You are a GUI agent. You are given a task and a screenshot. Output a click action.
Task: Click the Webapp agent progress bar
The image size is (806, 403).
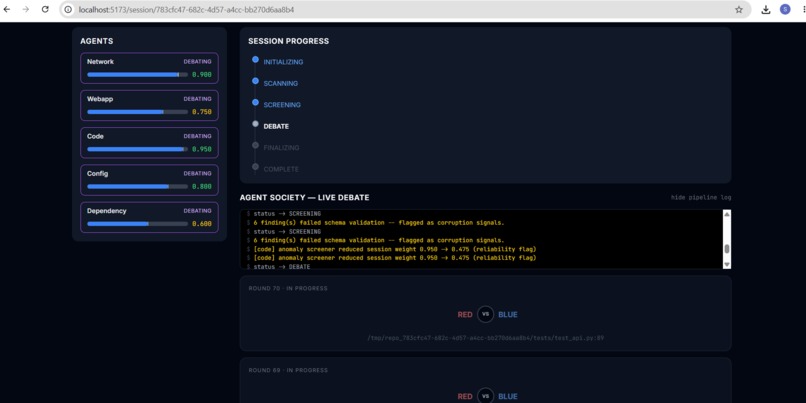(x=137, y=112)
